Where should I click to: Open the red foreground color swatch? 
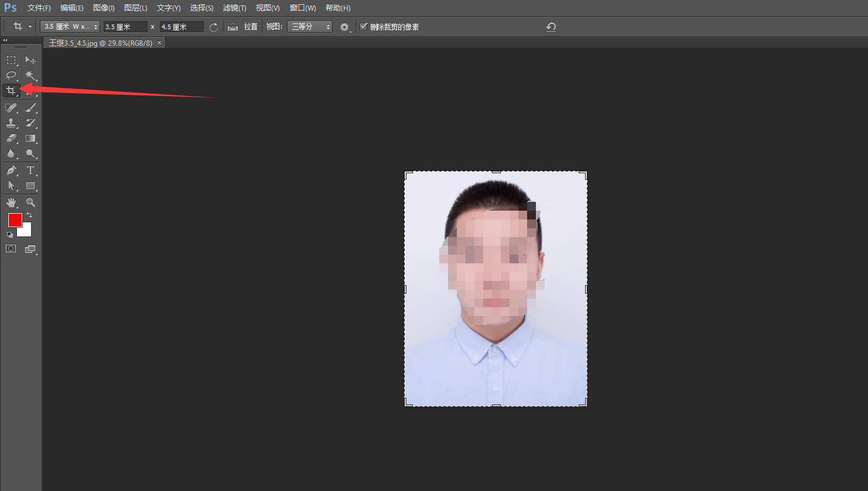click(x=14, y=220)
